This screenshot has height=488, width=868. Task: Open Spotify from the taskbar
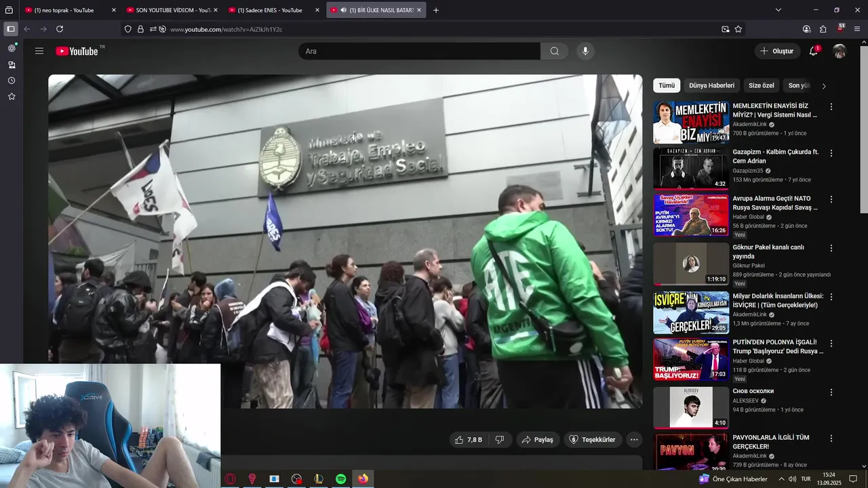(x=341, y=479)
